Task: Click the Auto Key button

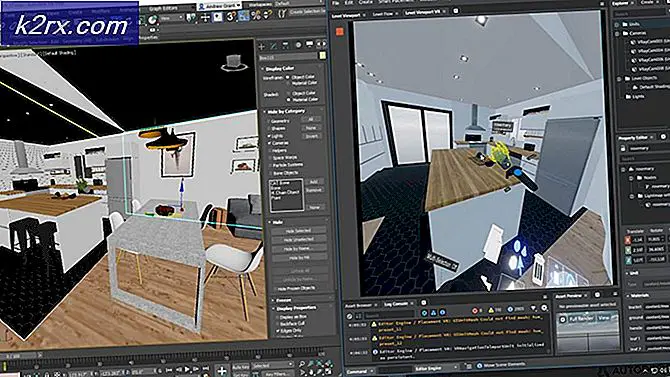Action: 241,367
